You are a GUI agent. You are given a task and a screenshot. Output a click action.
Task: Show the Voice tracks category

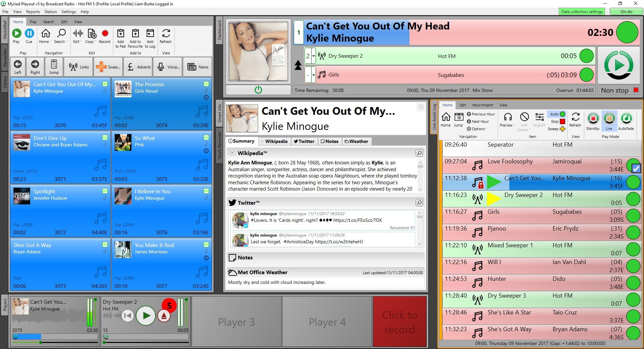[x=168, y=67]
